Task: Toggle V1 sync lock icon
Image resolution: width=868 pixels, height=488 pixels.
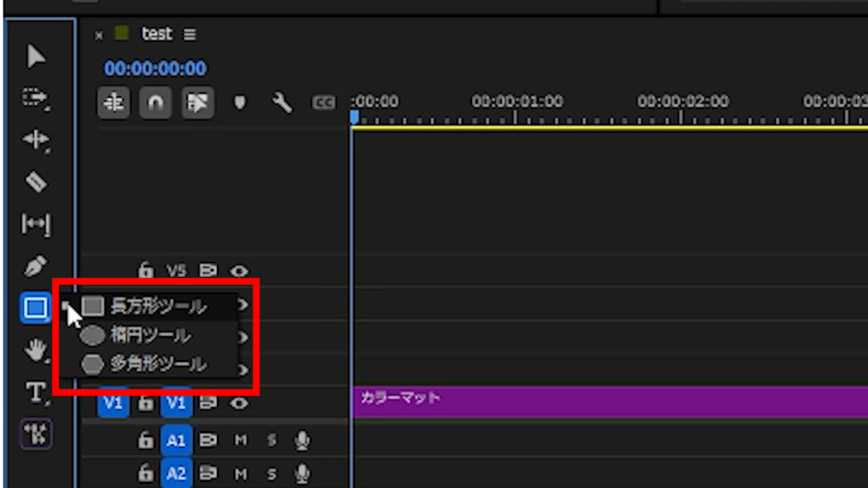Action: click(208, 403)
